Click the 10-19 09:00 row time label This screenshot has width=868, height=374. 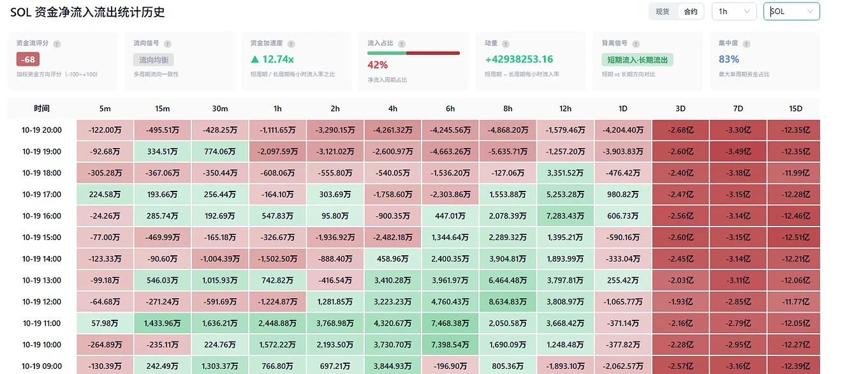click(x=42, y=366)
